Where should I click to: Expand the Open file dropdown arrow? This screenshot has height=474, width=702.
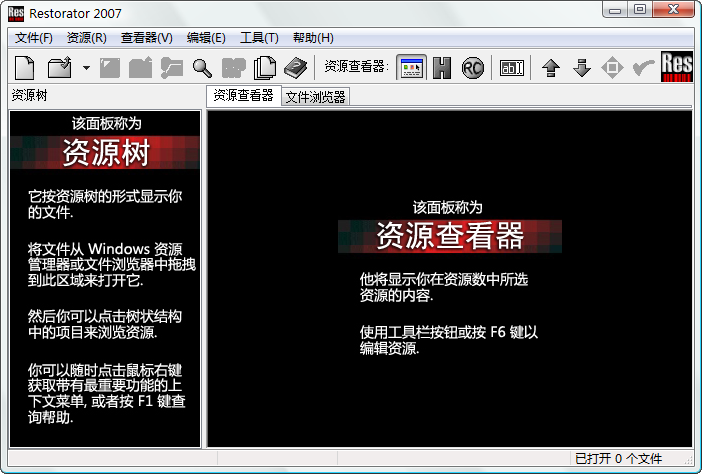pos(86,68)
